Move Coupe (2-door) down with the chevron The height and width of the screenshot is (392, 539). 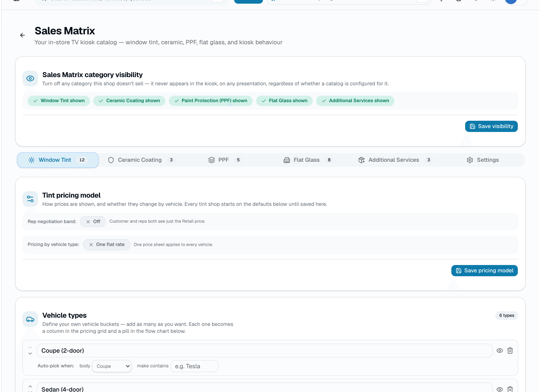[30, 354]
